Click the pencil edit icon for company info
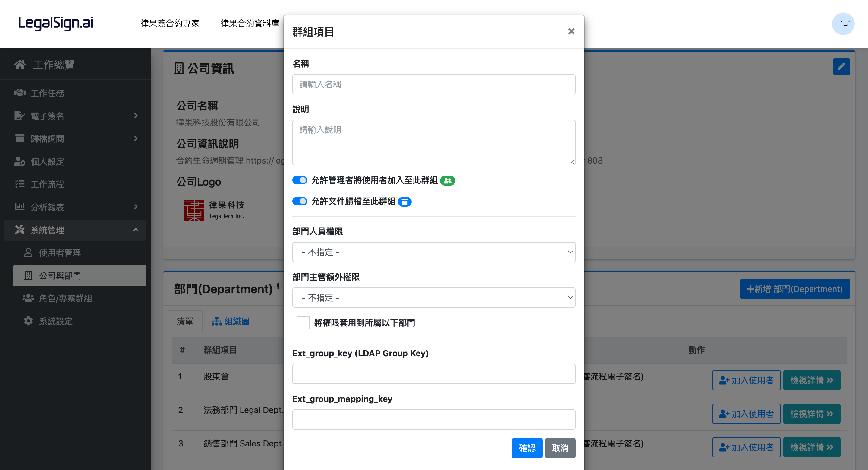Viewport: 868px width, 470px height. click(x=841, y=66)
